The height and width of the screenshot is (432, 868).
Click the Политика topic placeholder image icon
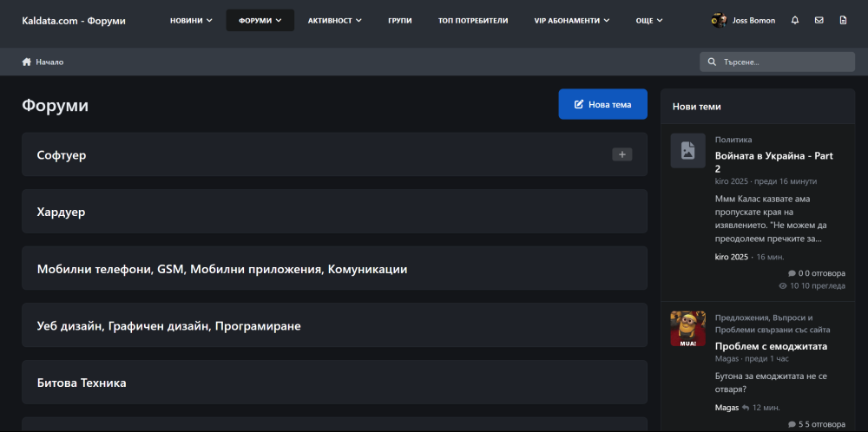[x=687, y=150]
